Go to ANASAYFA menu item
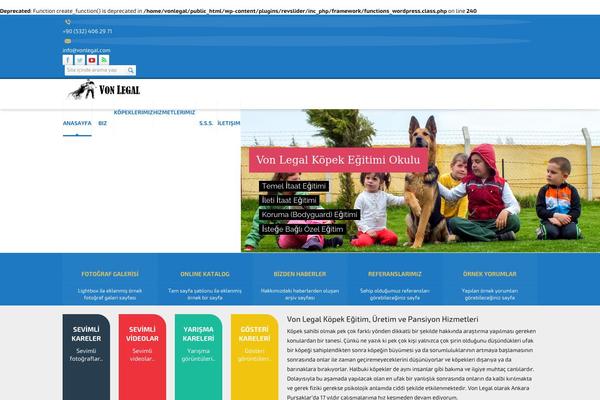 click(77, 123)
